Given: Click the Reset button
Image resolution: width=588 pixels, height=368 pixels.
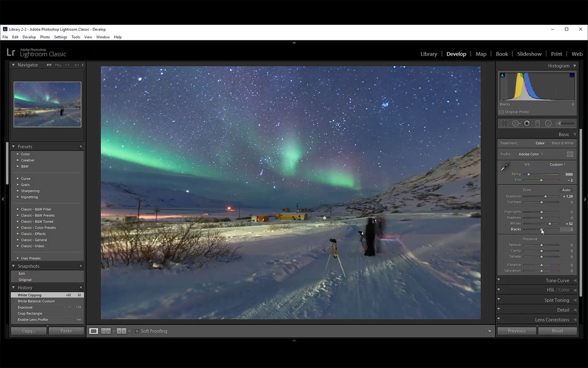Looking at the screenshot, I should (557, 331).
